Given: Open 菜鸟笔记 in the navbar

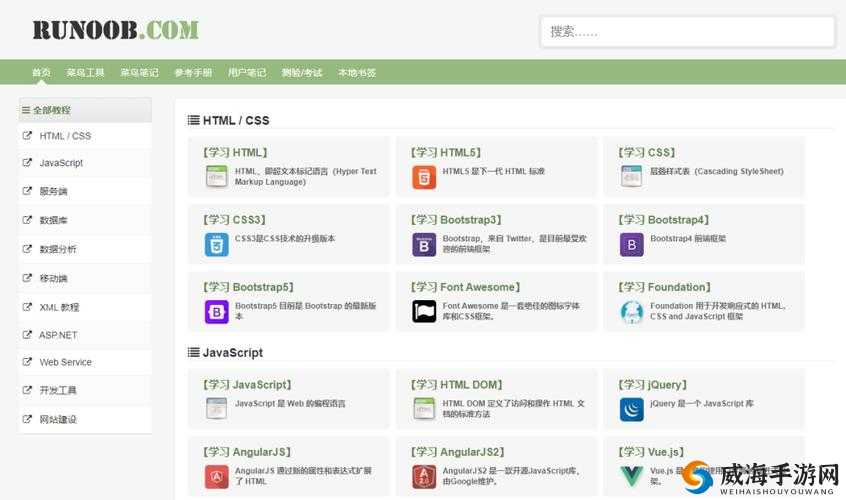Looking at the screenshot, I should coord(139,72).
